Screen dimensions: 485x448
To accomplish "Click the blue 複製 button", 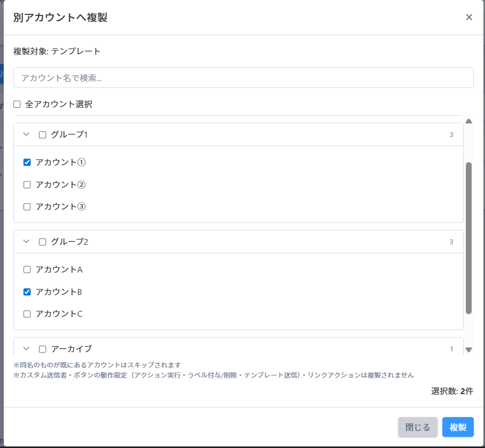I will coord(458,427).
